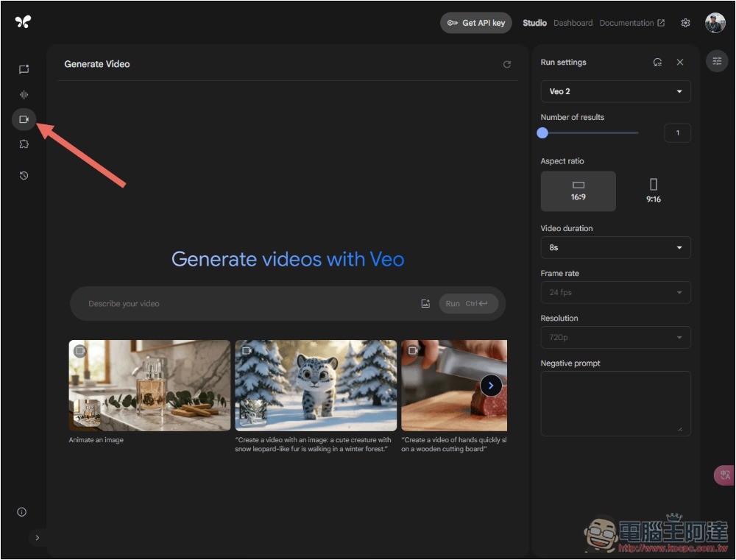Adjust the Number of results slider handle

tap(542, 133)
